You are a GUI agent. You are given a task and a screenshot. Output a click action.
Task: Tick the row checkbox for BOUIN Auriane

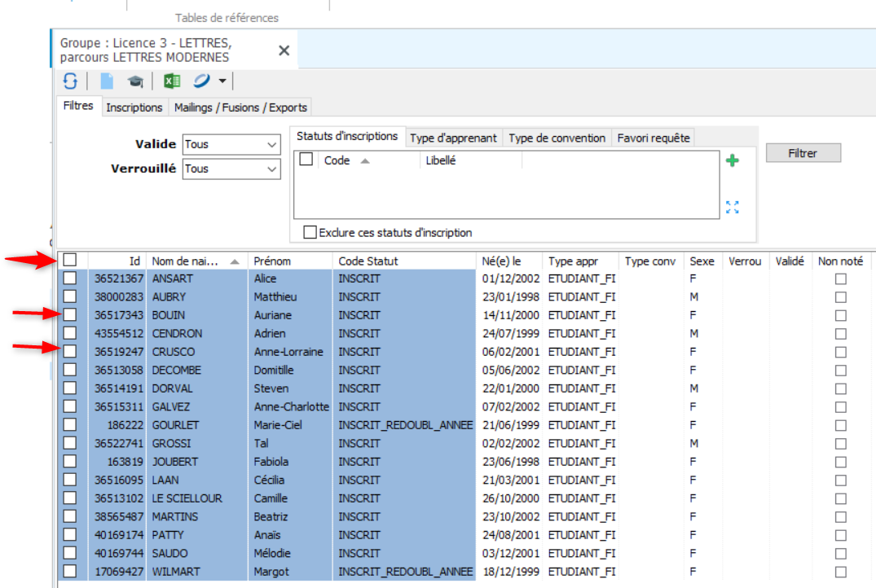70,314
